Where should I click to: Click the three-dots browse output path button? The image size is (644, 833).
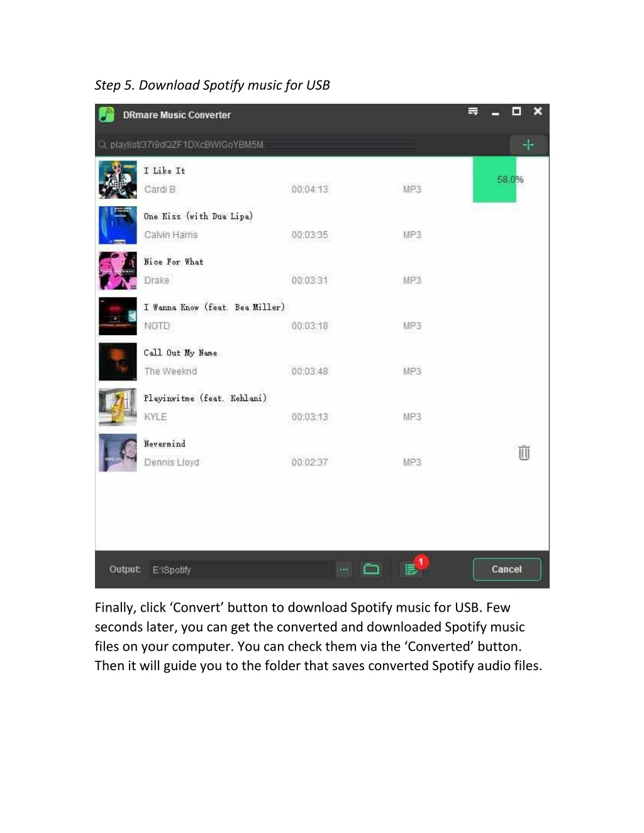pos(344,570)
